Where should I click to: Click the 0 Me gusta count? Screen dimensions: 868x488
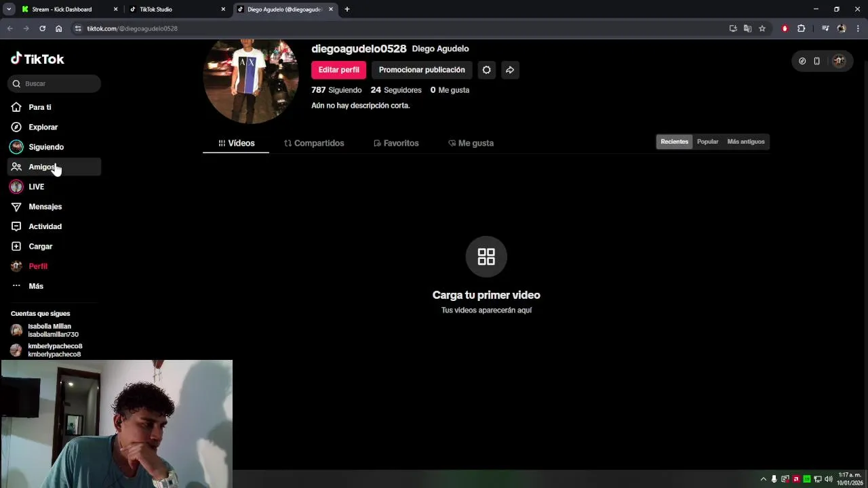point(450,90)
